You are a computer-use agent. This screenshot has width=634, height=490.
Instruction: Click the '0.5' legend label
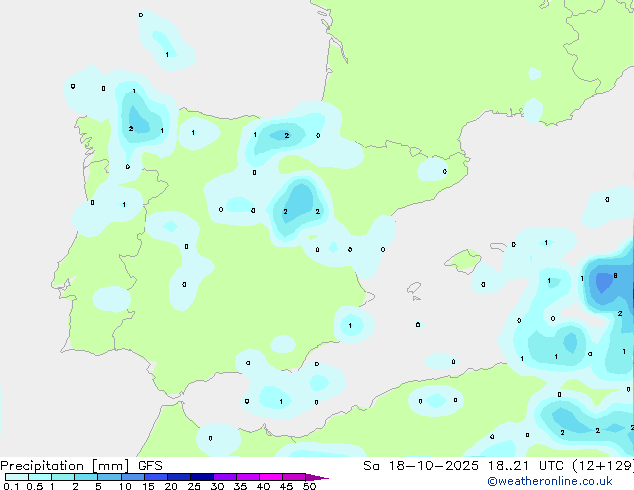tap(35, 486)
